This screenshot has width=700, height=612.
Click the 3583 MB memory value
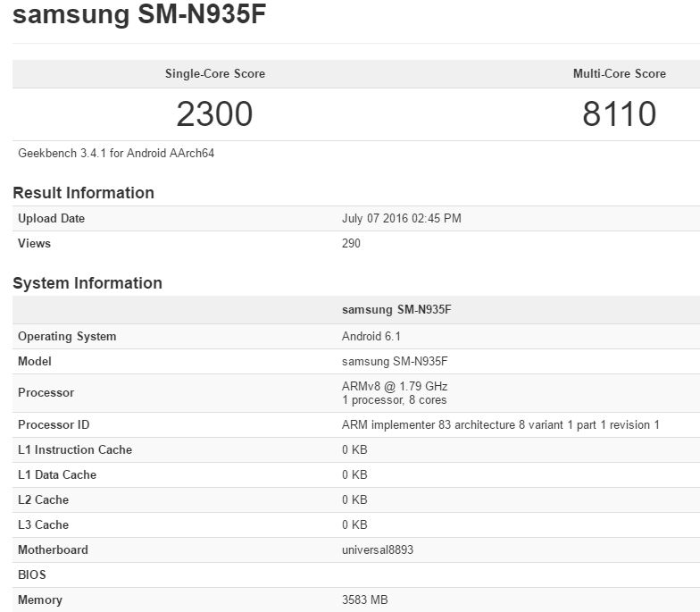[364, 600]
